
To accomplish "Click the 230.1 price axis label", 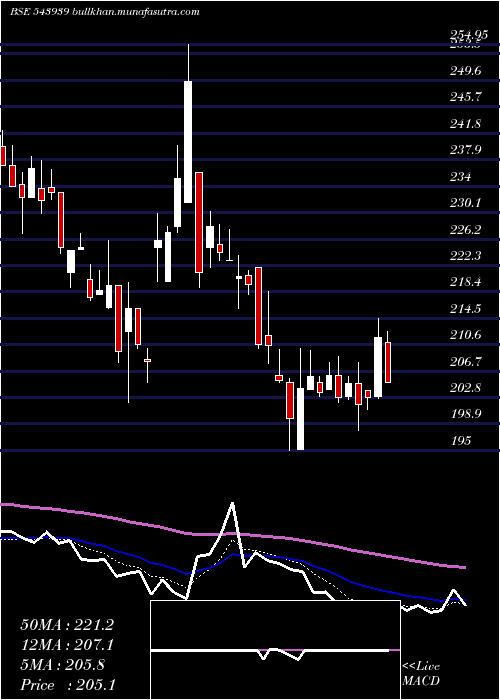I will click(x=465, y=203).
